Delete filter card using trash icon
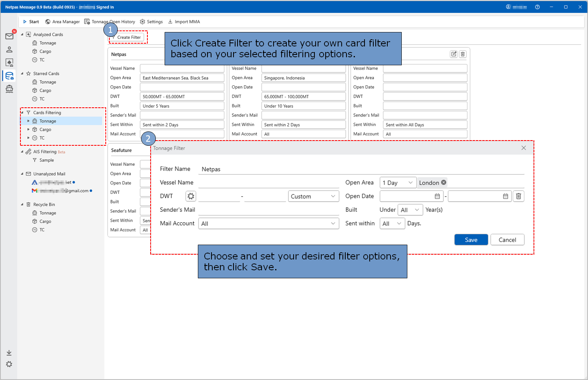 (x=463, y=54)
